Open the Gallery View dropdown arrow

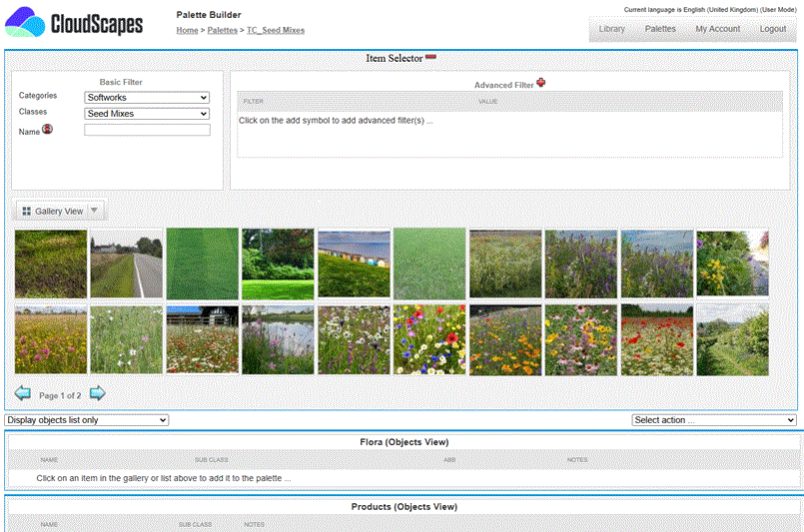click(94, 211)
